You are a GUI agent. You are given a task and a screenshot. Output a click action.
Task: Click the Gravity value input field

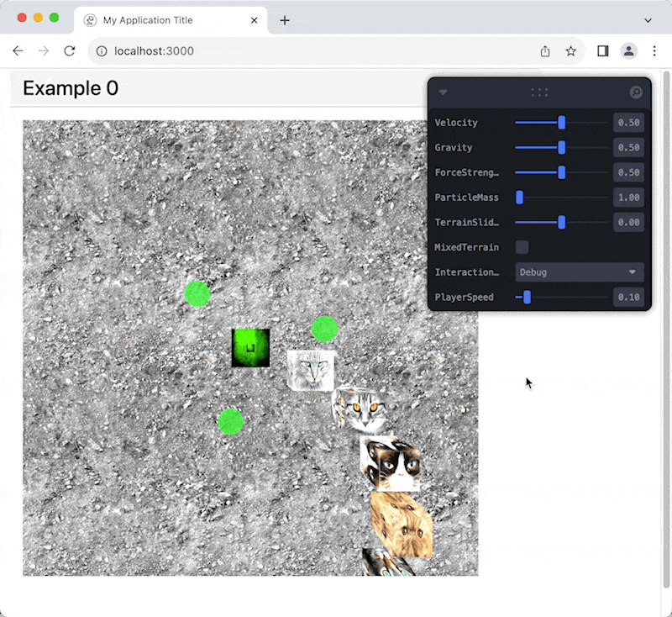coord(628,148)
